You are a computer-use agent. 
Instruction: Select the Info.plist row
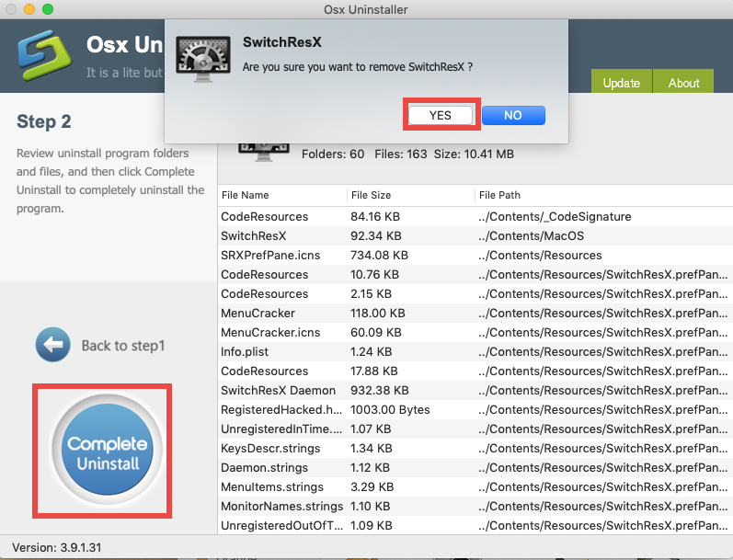tap(475, 351)
